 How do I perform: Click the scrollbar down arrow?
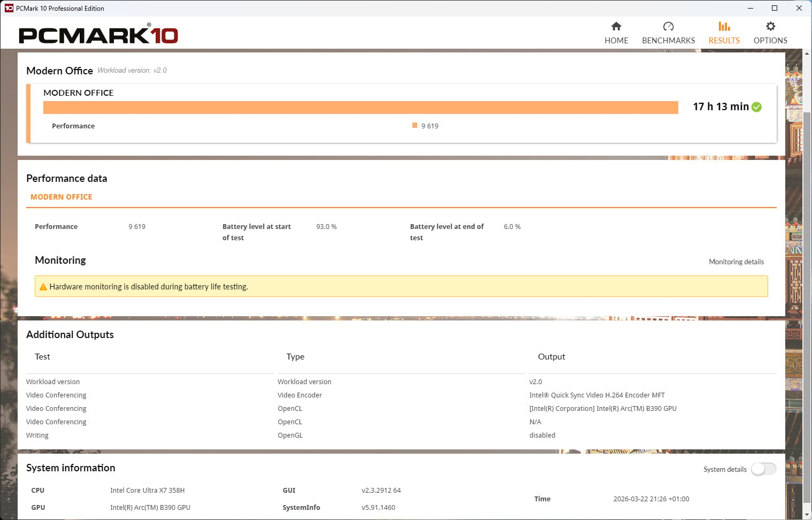807,515
